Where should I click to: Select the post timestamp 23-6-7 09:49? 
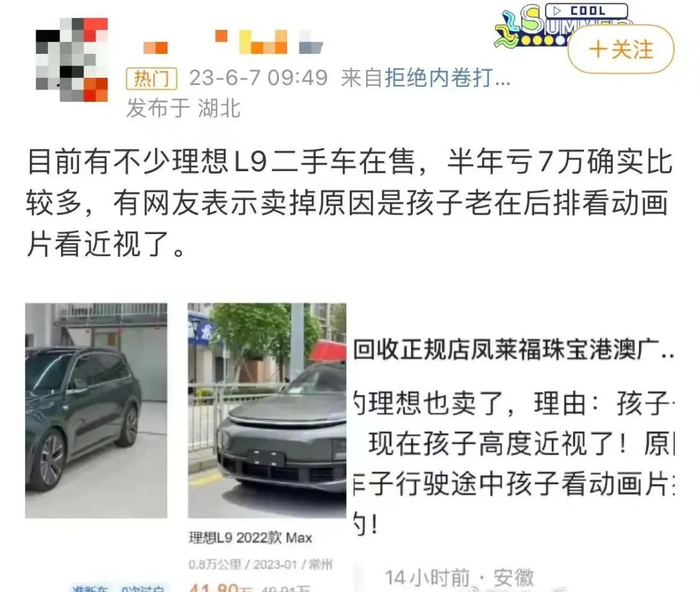click(x=259, y=78)
